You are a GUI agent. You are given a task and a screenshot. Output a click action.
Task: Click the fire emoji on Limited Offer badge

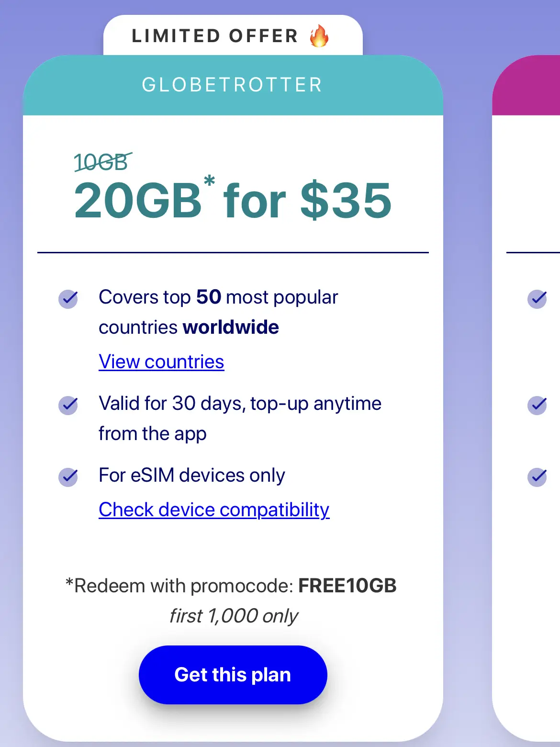[x=319, y=36]
